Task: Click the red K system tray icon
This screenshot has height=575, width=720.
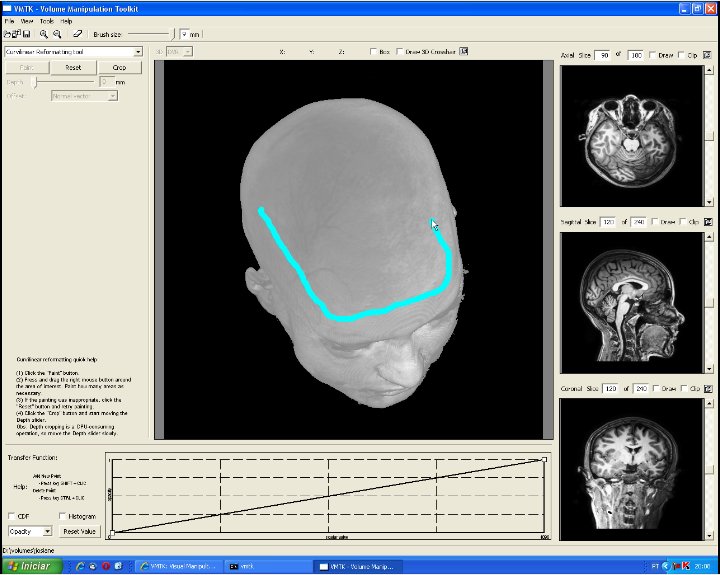Action: tap(686, 566)
